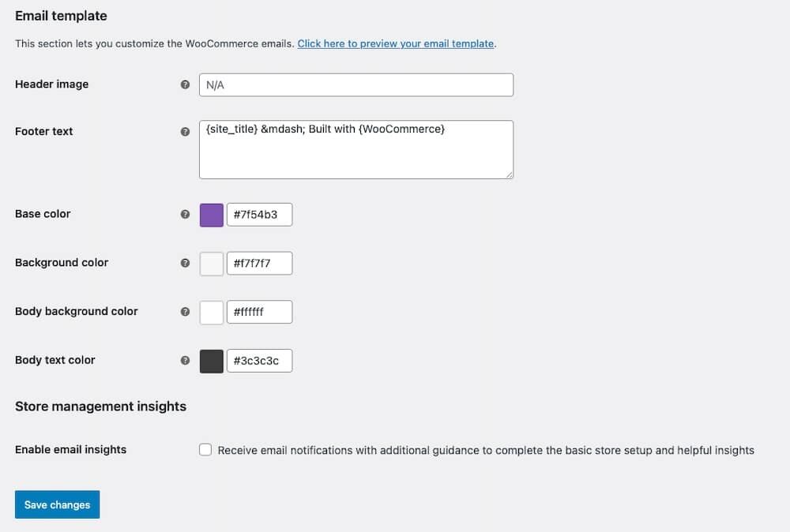Click help tooltip icon for Base color

[185, 214]
